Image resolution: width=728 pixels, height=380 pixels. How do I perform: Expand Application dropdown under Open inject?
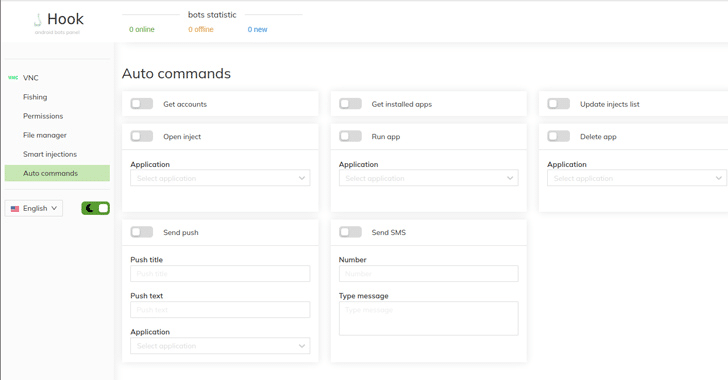pyautogui.click(x=220, y=178)
